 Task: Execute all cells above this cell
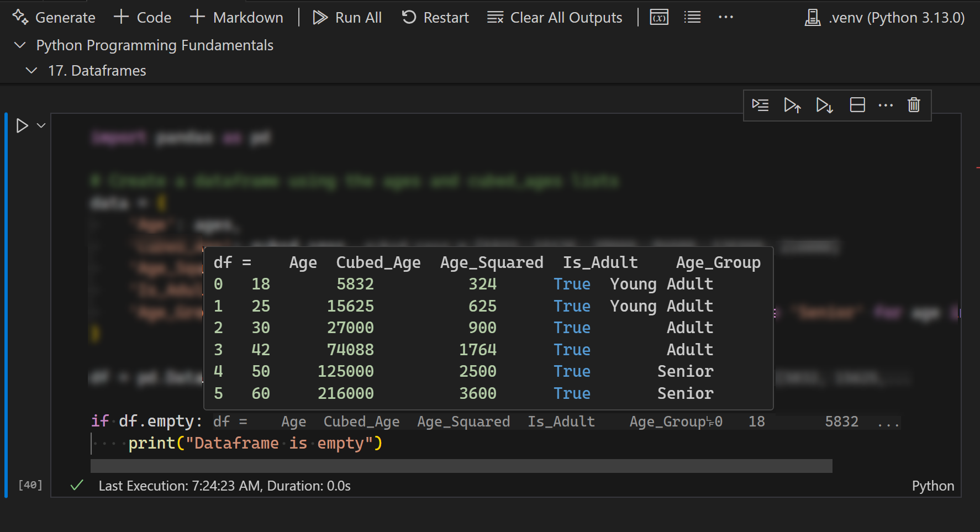point(792,105)
